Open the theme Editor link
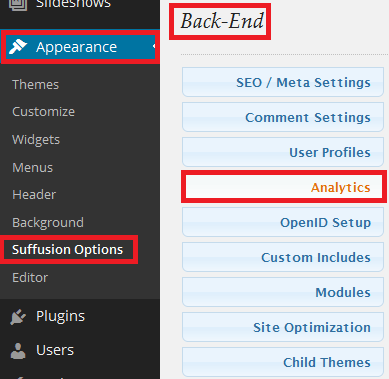The width and height of the screenshot is (389, 379). click(x=30, y=278)
